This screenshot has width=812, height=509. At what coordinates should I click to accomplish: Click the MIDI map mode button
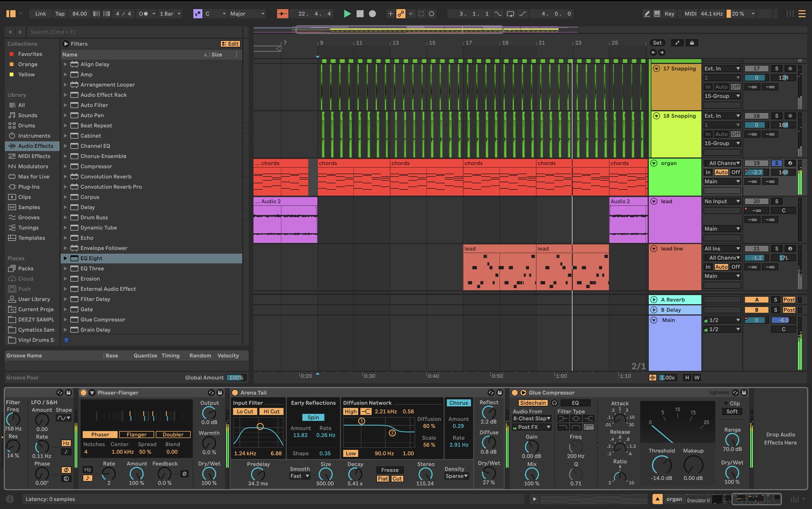pyautogui.click(x=691, y=14)
